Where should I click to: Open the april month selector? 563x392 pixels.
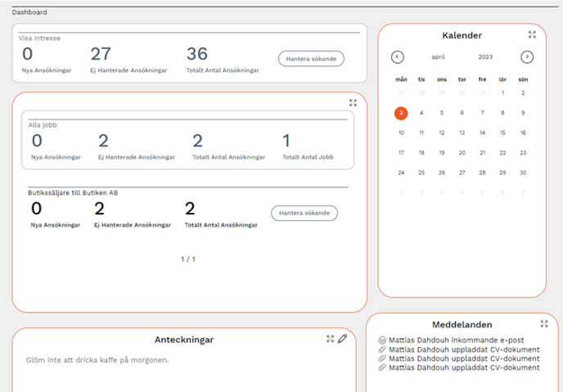[439, 57]
